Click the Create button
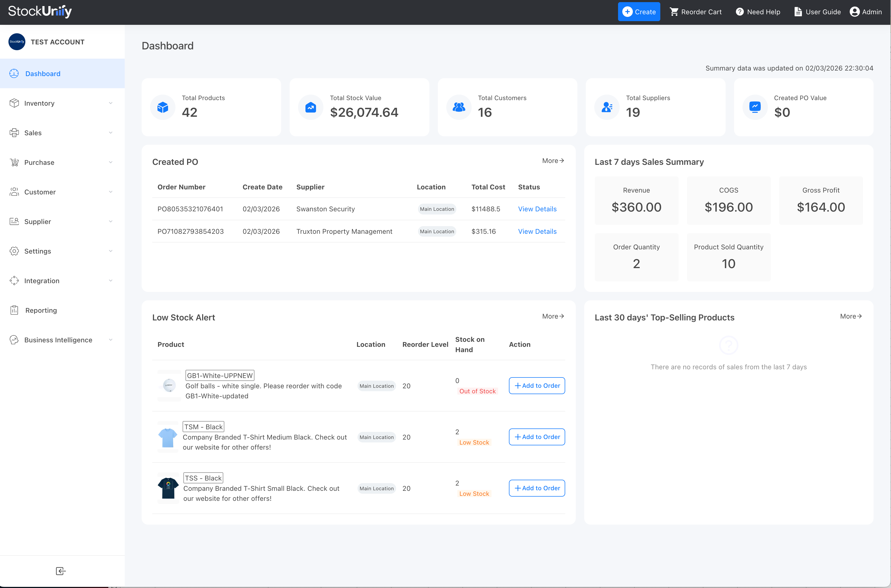The height and width of the screenshot is (588, 891). 639,12
